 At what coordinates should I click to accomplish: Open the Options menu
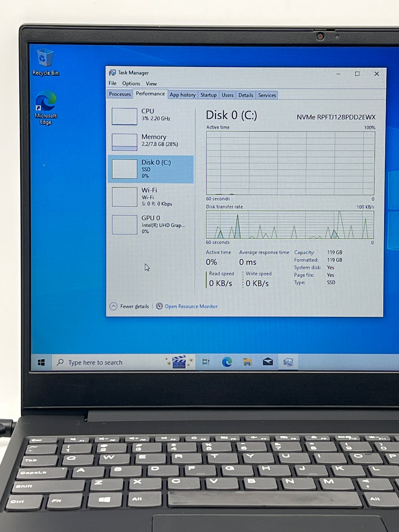(x=131, y=83)
